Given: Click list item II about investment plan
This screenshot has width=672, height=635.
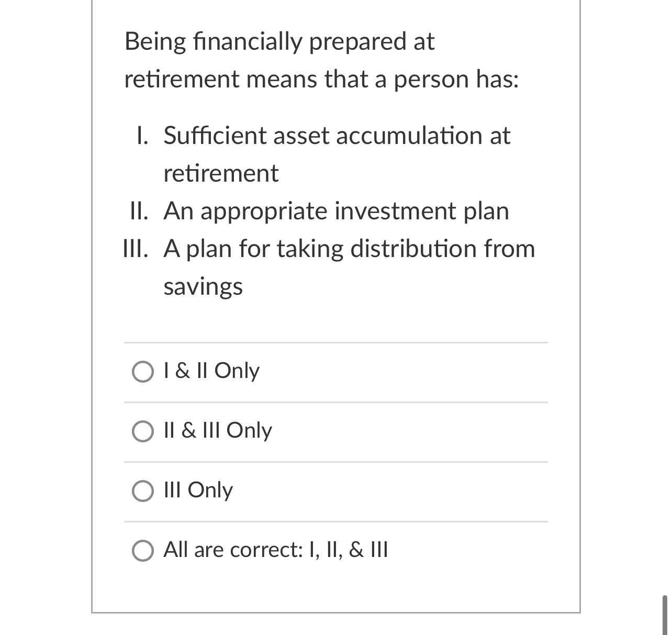Looking at the screenshot, I should (x=337, y=211).
